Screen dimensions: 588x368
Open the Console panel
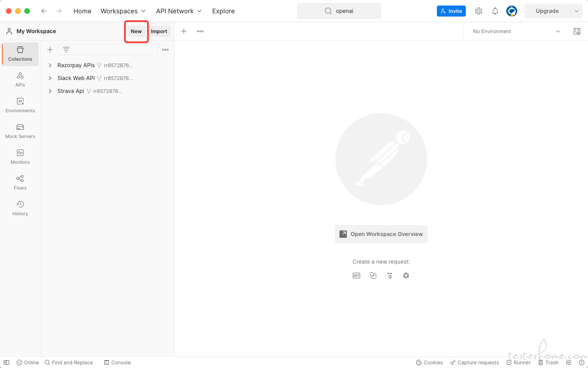117,362
